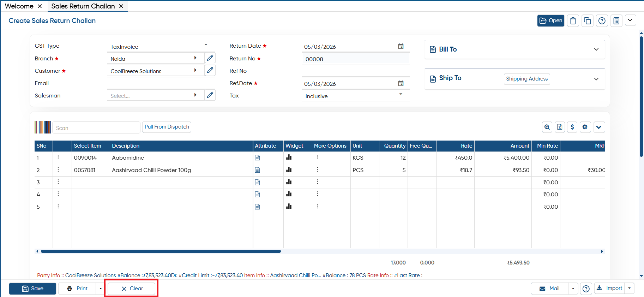
Task: Open grid settings gear icon
Action: [x=585, y=127]
